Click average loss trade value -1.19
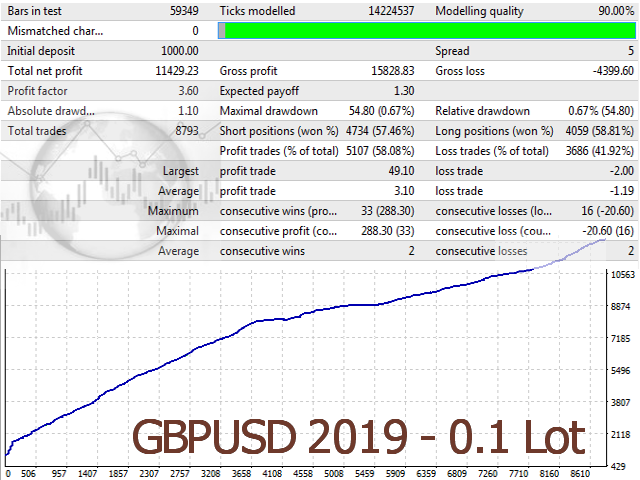640x480 pixels. (x=622, y=191)
